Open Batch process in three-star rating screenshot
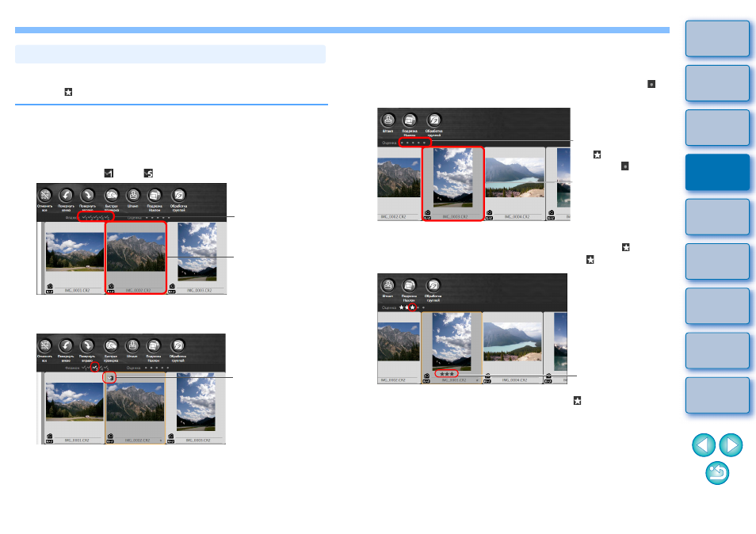Image resolution: width=756 pixels, height=534 pixels. coord(433,285)
